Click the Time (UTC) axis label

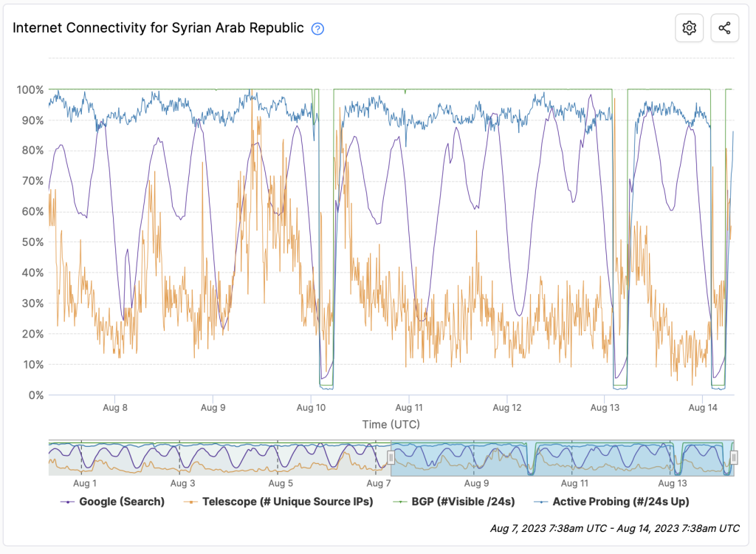point(391,424)
